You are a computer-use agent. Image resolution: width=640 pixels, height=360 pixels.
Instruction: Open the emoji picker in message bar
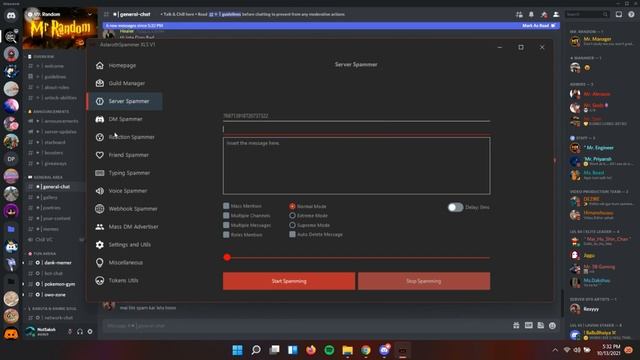coord(552,325)
